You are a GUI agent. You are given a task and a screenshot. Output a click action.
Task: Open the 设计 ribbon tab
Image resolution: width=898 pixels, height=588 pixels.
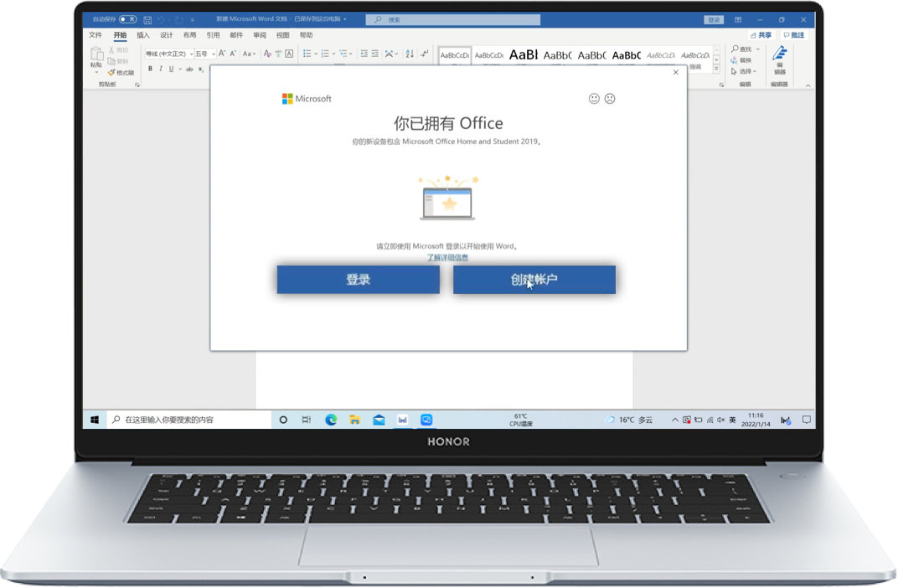[x=167, y=35]
